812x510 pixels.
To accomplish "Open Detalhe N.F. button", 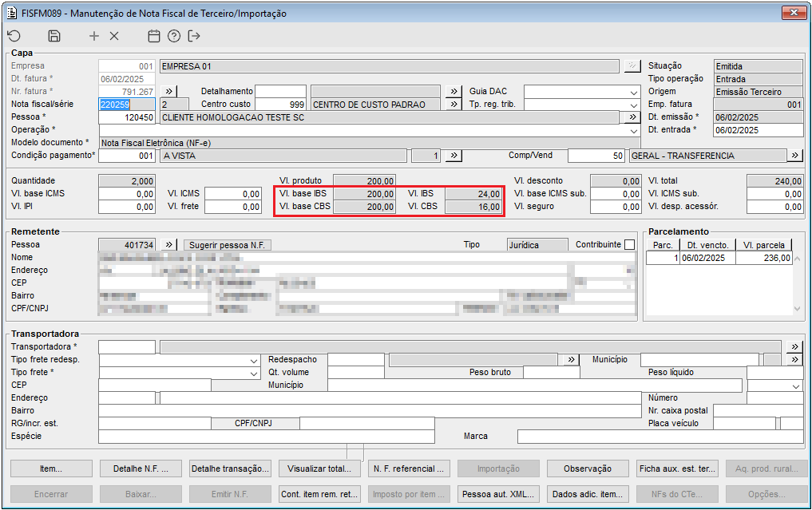I will [x=141, y=468].
